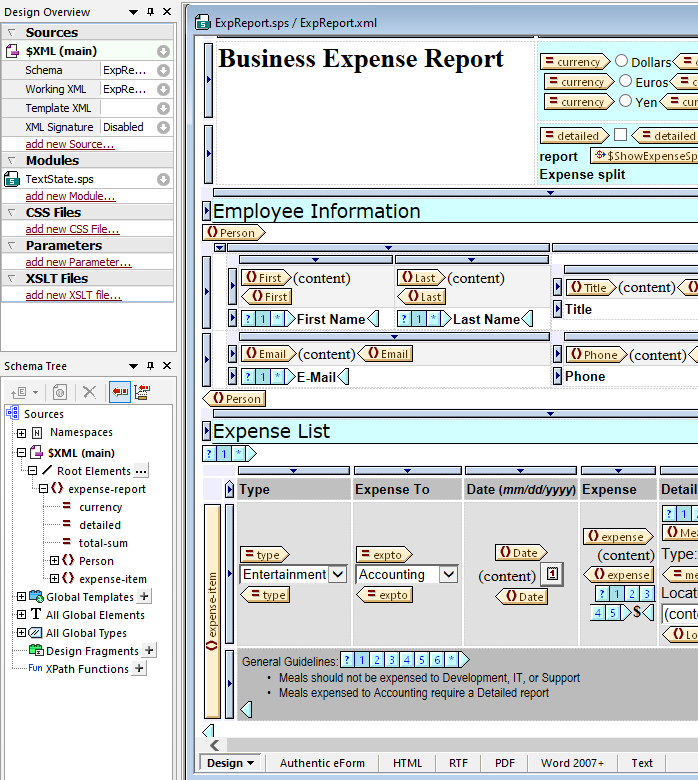Viewport: 698px width, 780px height.
Task: Select total-sum attribute in Schema Tree
Action: tap(103, 543)
